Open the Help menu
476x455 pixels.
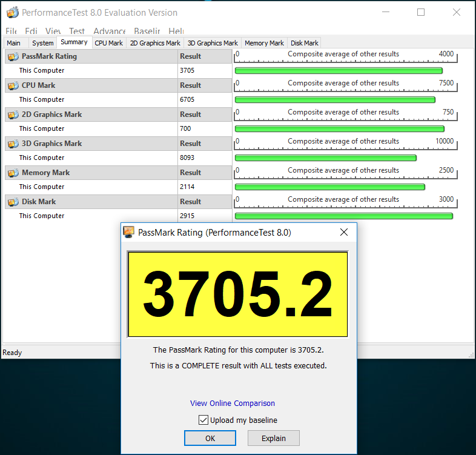176,31
